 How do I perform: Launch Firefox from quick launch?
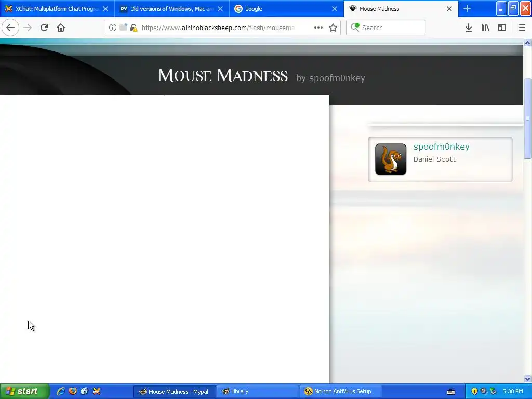pyautogui.click(x=73, y=391)
